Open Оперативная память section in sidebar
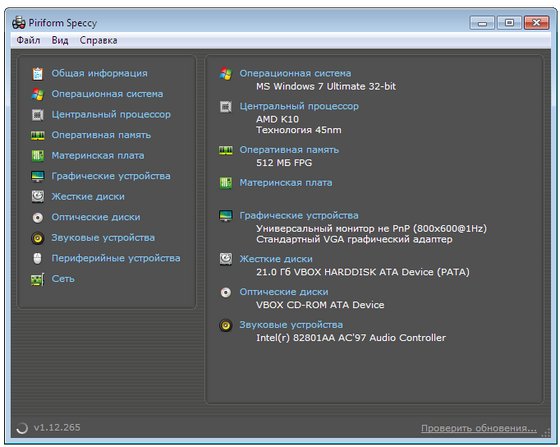Screen dimensions: 560x447 click(101, 135)
